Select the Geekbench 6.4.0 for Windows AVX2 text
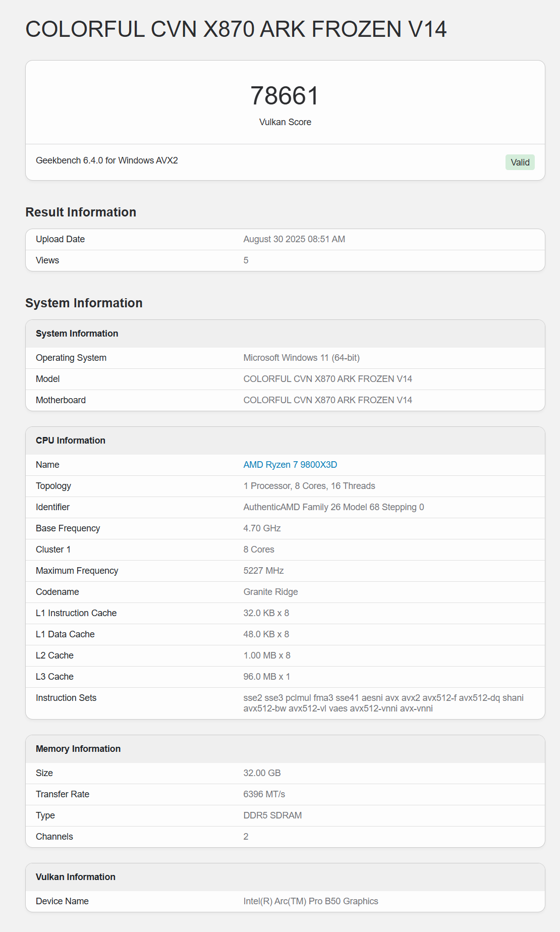The width and height of the screenshot is (560, 932). pos(106,160)
